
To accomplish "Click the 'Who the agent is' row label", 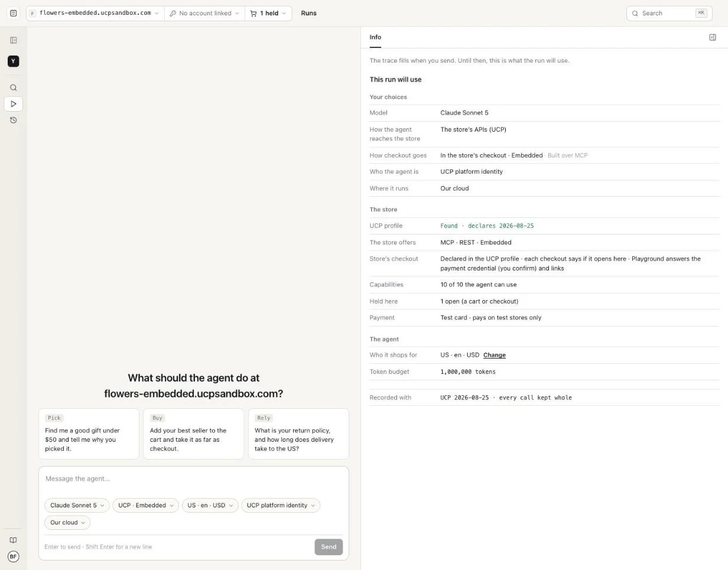I will pos(394,172).
